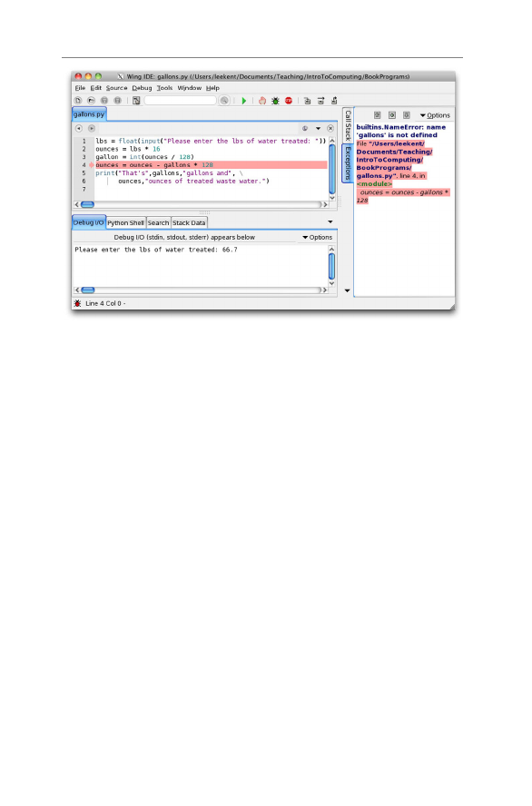This screenshot has width=532, height=806.
Task: Open the editor file list dropdown arrow
Action: point(318,129)
